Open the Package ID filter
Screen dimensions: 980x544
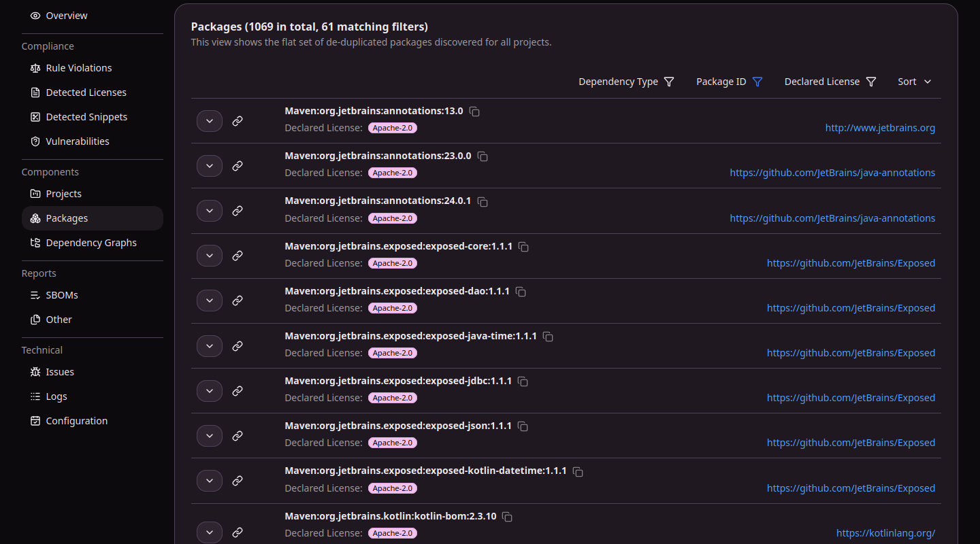[x=729, y=82]
